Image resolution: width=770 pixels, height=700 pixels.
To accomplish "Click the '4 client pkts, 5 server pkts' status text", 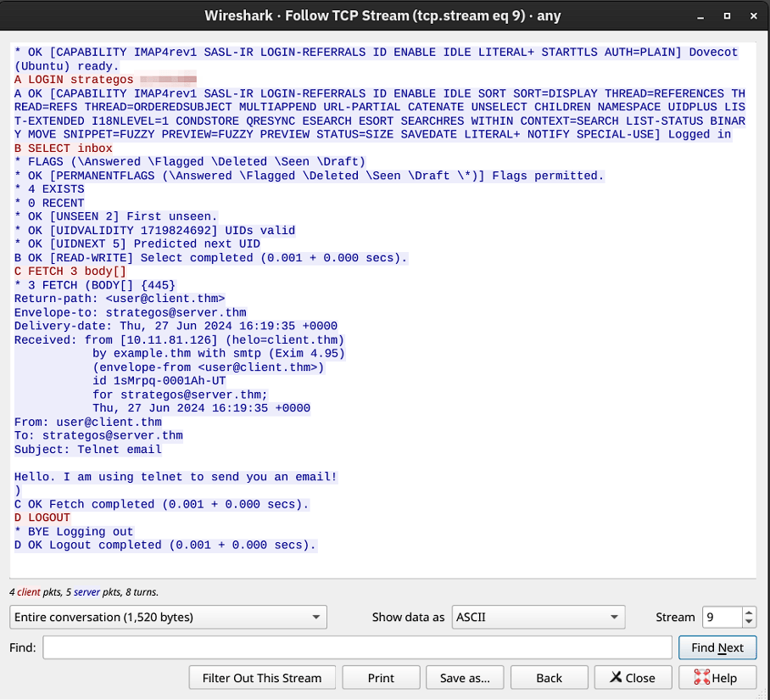I will 84,592.
